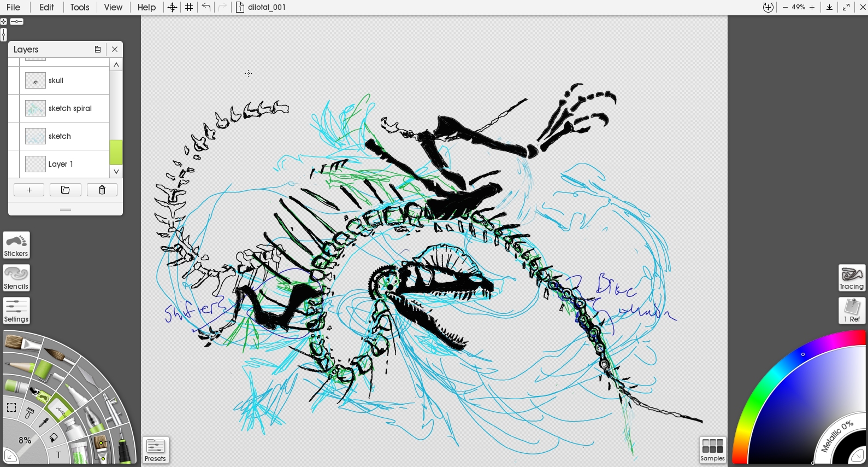
Task: Open the Tools menu
Action: pos(80,7)
